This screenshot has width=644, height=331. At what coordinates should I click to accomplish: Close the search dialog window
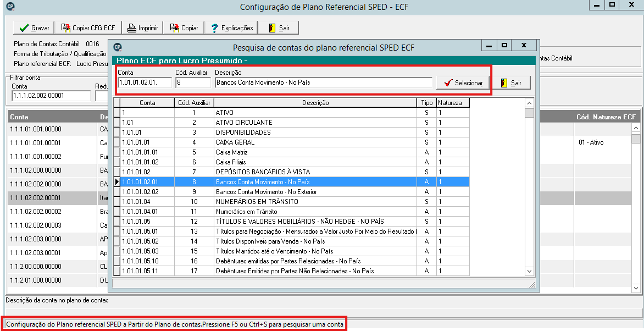click(524, 46)
